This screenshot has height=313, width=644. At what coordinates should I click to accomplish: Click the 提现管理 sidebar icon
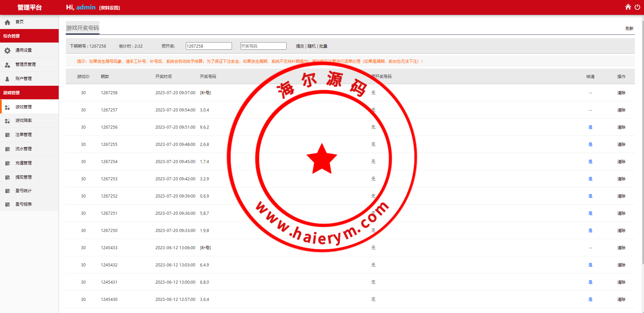[7, 177]
